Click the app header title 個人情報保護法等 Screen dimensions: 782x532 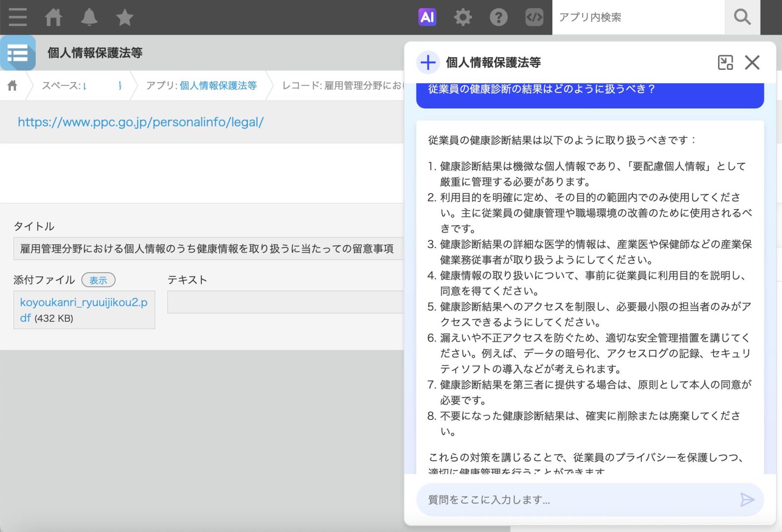[x=95, y=53]
